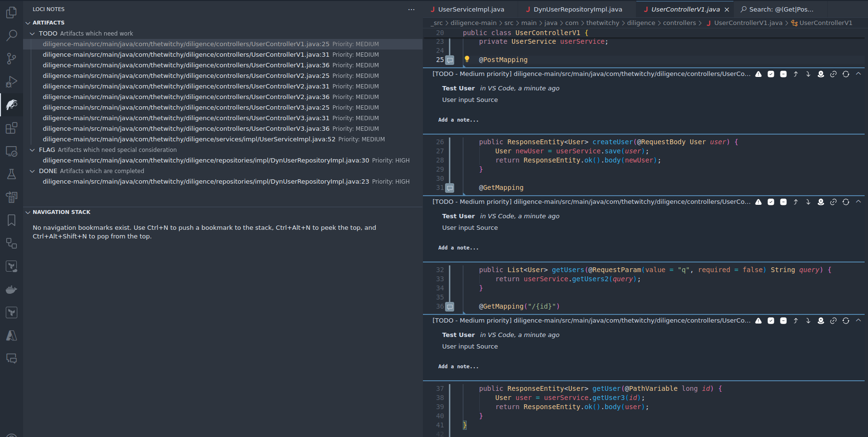The width and height of the screenshot is (868, 437).
Task: Open the UserControllerV2.java:31 artifact
Action: point(186,87)
